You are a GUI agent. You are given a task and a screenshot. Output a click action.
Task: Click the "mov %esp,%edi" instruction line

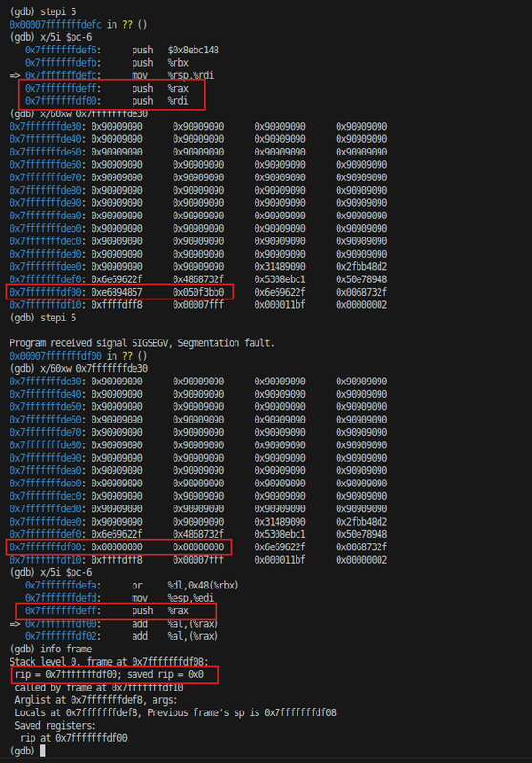coord(119,598)
